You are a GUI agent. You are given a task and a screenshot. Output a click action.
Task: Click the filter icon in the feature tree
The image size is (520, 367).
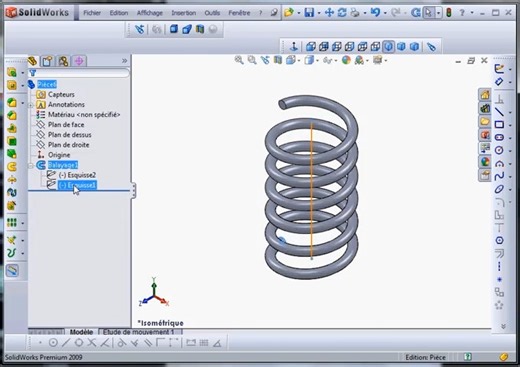click(32, 72)
